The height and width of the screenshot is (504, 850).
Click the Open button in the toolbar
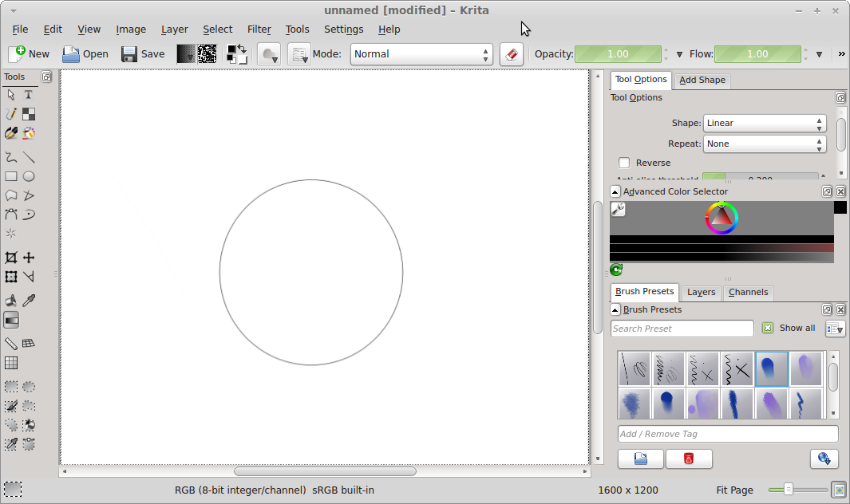tap(85, 54)
